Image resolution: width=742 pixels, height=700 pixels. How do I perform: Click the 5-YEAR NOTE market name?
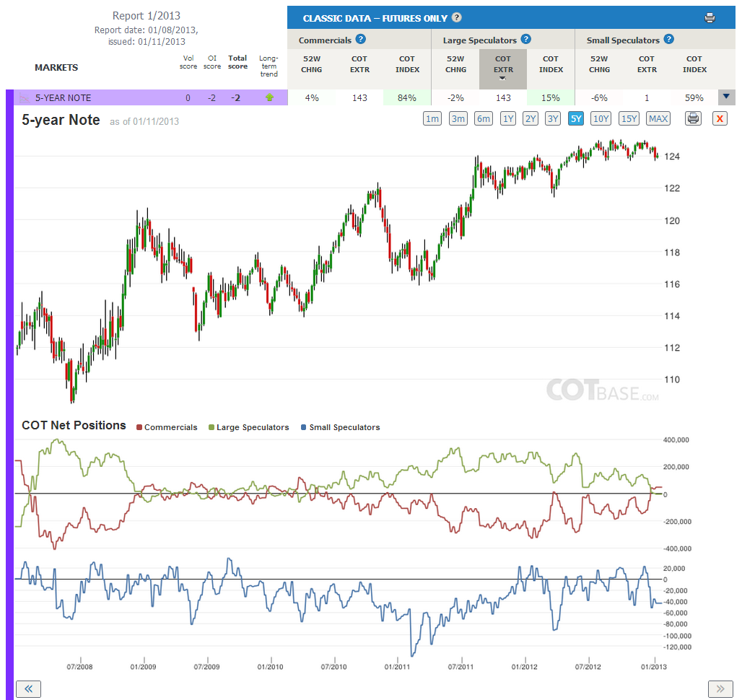click(x=63, y=98)
